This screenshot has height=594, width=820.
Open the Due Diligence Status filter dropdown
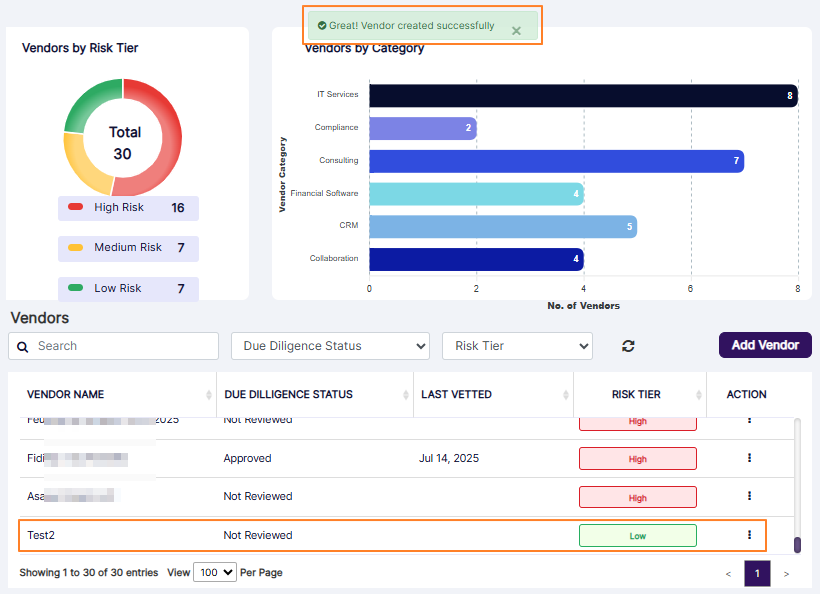point(330,345)
